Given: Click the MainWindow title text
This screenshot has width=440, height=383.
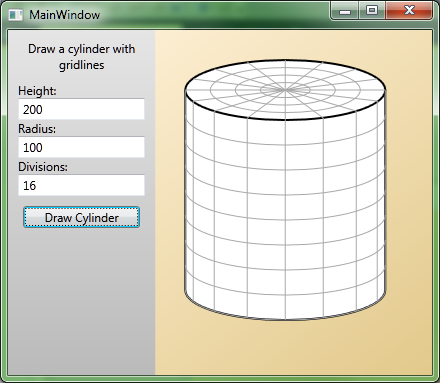Looking at the screenshot, I should tap(64, 15).
